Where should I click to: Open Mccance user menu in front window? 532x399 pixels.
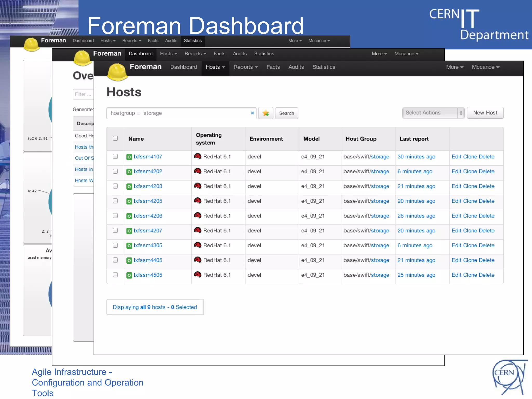pyautogui.click(x=486, y=67)
